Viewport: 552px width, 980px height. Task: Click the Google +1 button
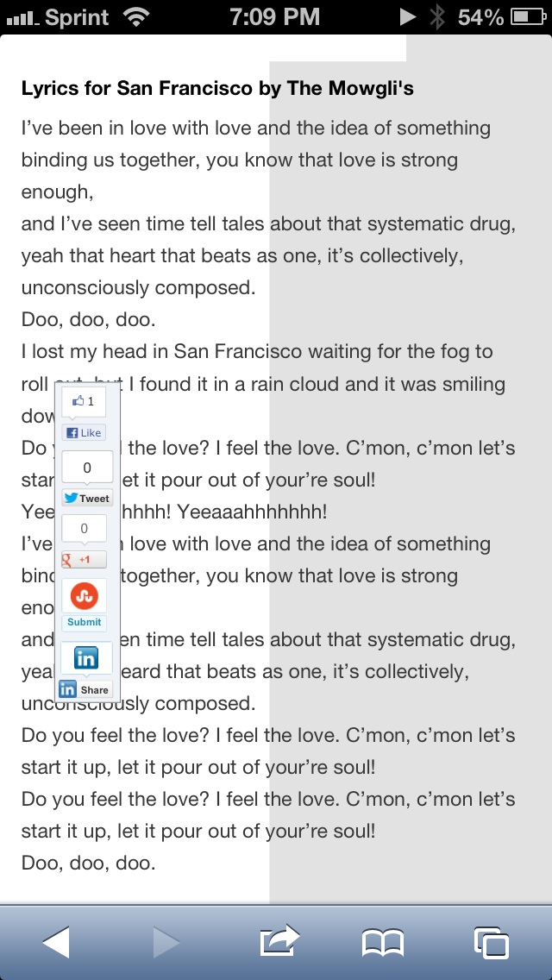(x=84, y=559)
